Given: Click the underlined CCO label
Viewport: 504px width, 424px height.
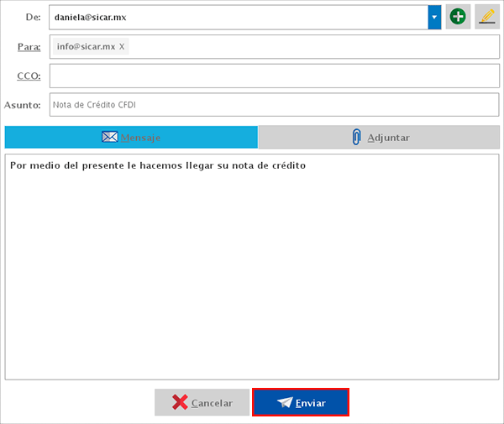Looking at the screenshot, I should (29, 76).
